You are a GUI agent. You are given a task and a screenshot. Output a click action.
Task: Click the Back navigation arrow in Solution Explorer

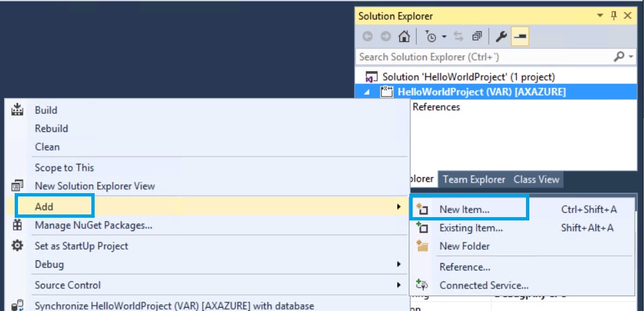[x=367, y=37]
